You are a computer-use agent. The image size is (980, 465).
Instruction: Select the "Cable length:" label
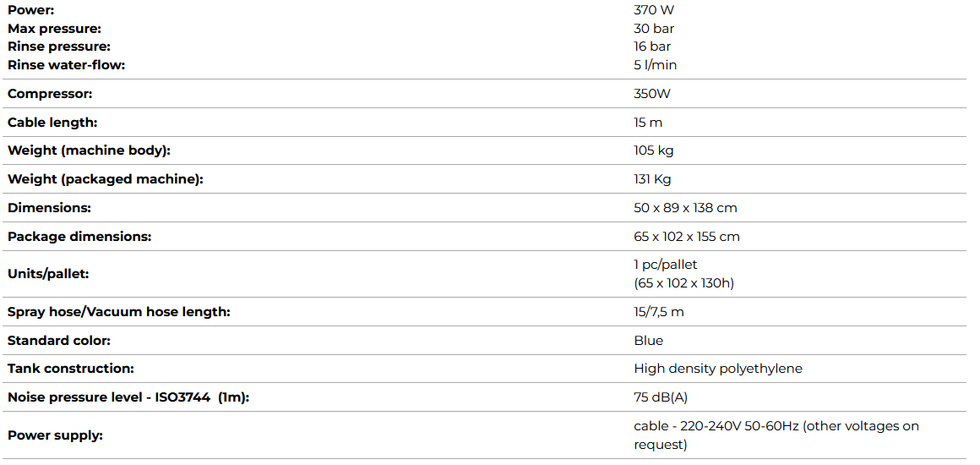coord(52,123)
